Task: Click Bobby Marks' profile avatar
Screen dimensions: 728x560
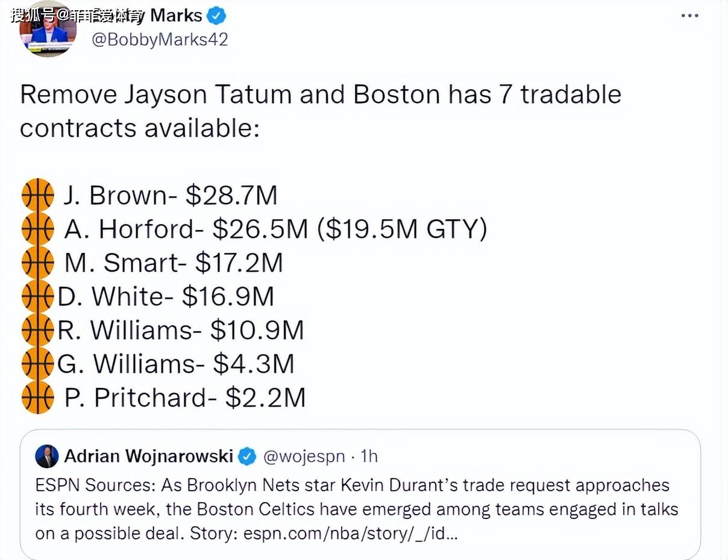Action: pos(48,29)
